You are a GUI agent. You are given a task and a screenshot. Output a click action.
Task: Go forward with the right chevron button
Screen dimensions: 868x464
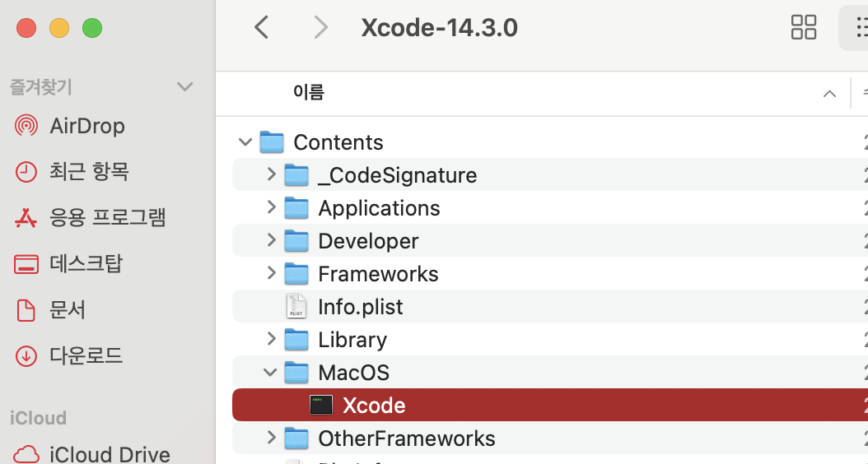[320, 27]
